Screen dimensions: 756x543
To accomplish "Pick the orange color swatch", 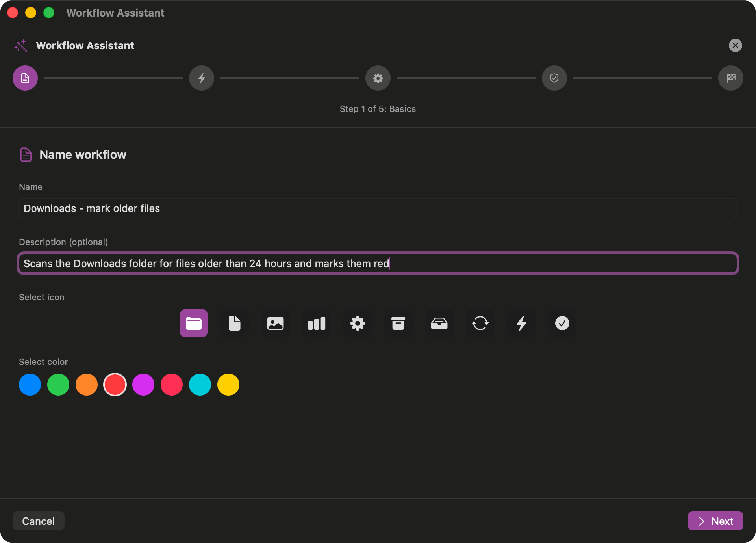I will (x=87, y=385).
